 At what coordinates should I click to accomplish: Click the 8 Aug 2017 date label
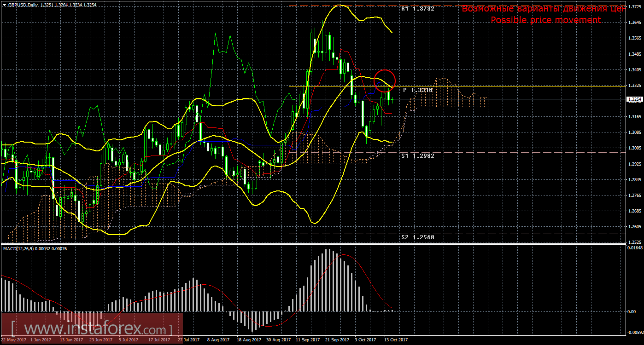218,340
